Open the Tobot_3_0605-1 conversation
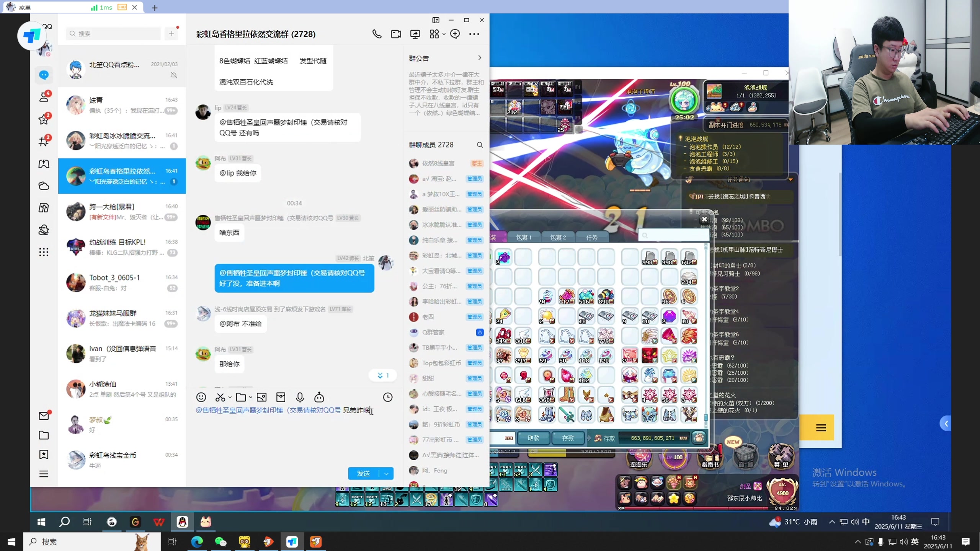This screenshot has height=551, width=980. point(122,283)
